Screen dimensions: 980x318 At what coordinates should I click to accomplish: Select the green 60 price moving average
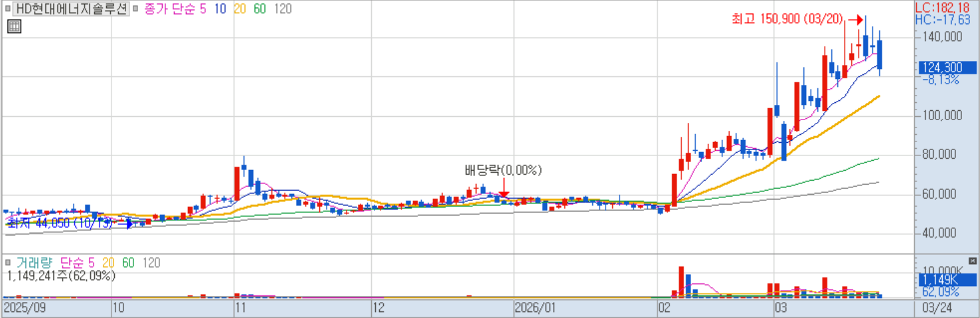pos(260,9)
